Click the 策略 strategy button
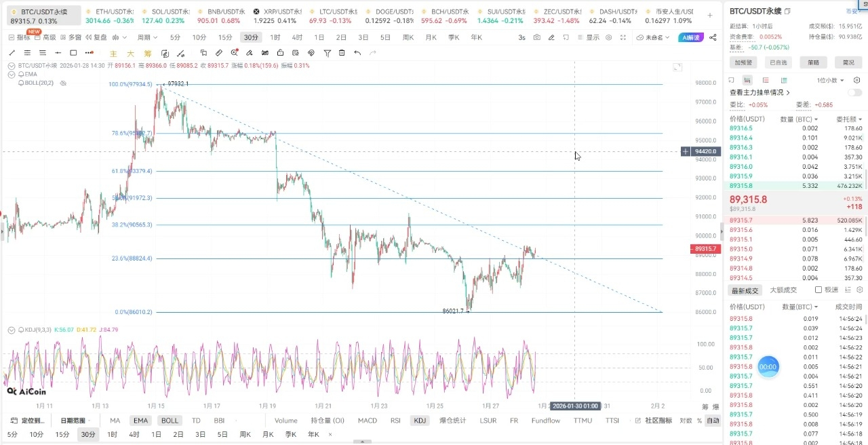Image resolution: width=868 pixels, height=445 pixels. click(x=813, y=62)
